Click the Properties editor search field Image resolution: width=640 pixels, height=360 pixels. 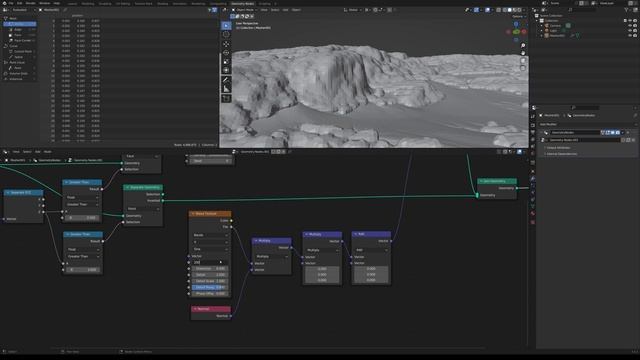point(585,108)
